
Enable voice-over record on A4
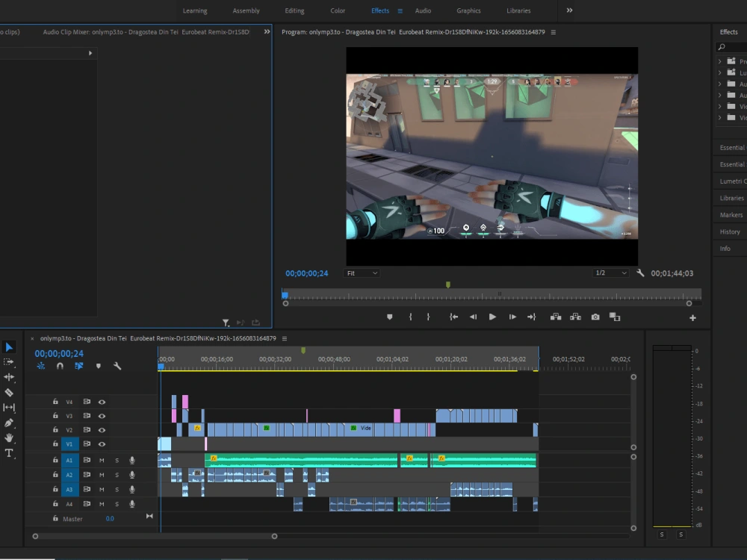click(x=132, y=504)
